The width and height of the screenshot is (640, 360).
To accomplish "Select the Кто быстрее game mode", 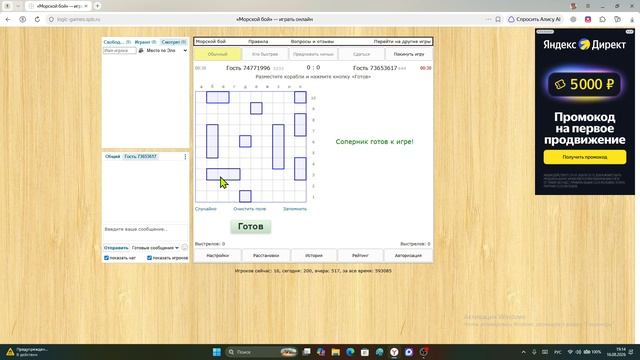I will click(265, 54).
